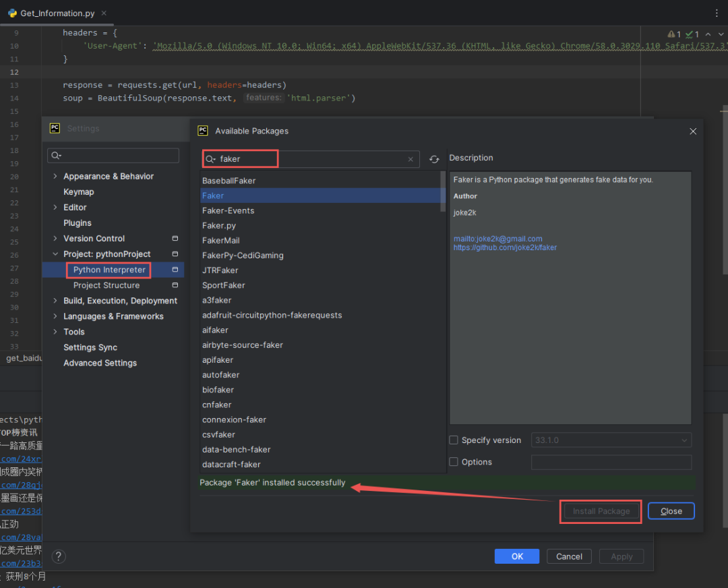Open Plugins settings

(77, 223)
